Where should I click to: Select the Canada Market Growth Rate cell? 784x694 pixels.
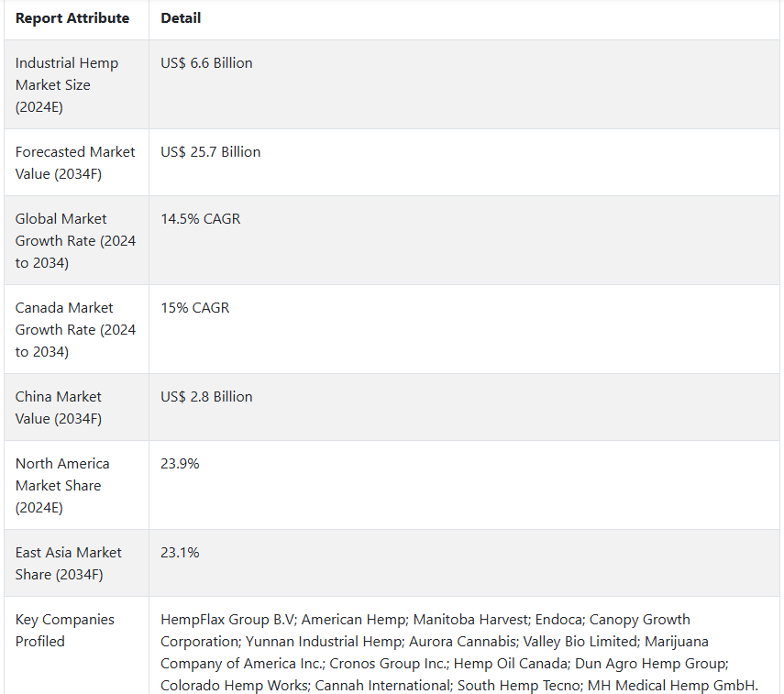click(75, 329)
